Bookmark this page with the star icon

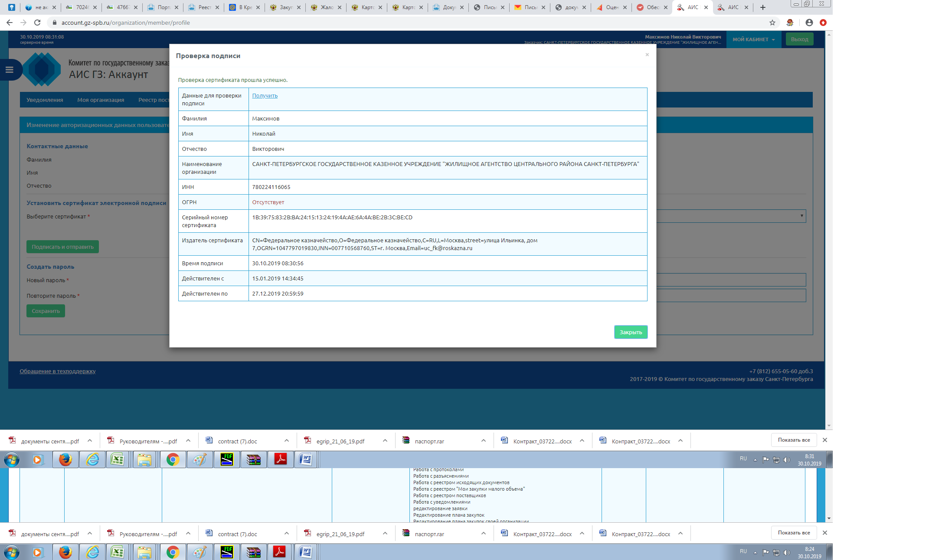click(x=772, y=23)
